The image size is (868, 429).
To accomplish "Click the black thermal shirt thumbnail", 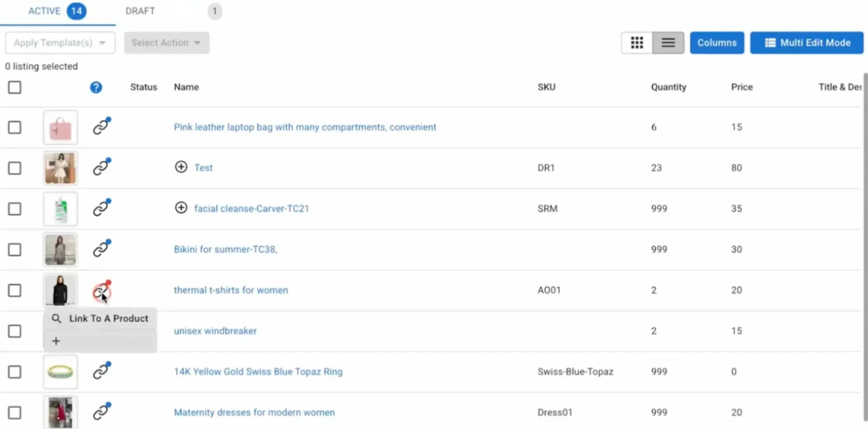I will [x=60, y=290].
